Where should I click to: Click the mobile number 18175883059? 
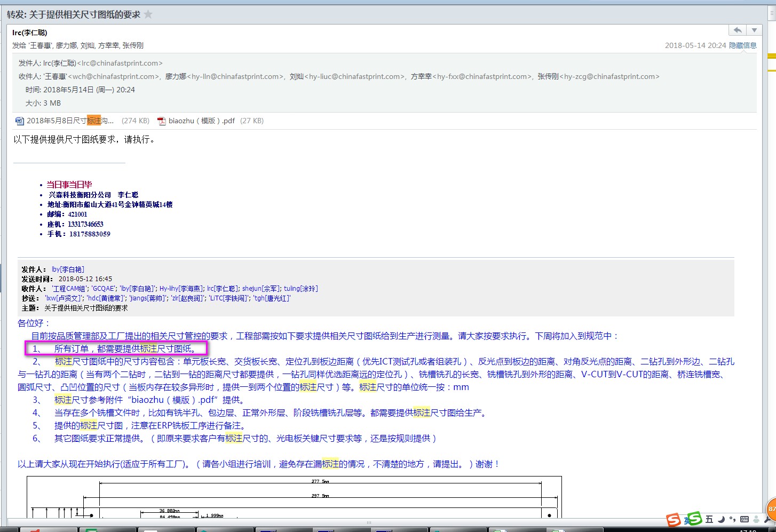(x=90, y=234)
